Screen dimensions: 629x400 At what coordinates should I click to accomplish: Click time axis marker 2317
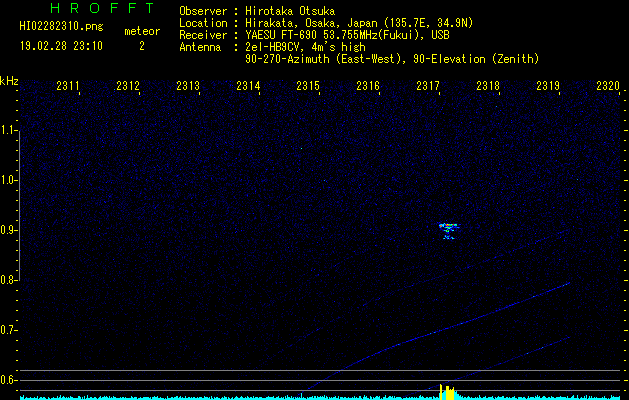coord(428,85)
